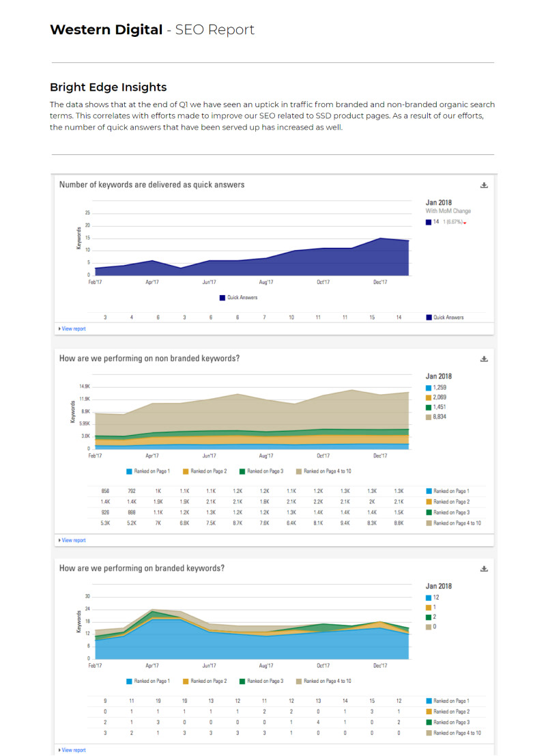Click the 'With MoM Change' label
Screen dimensions: 546x756
coord(448,211)
